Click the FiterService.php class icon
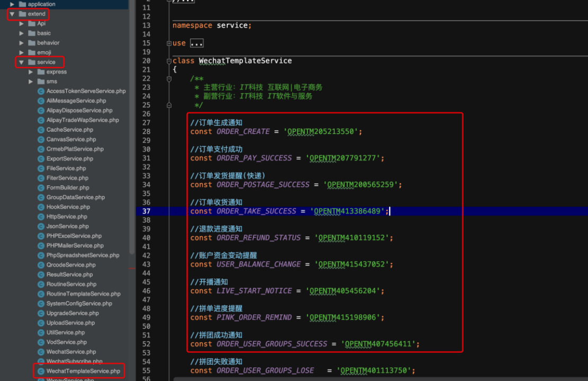The width and height of the screenshot is (588, 381). (41, 178)
